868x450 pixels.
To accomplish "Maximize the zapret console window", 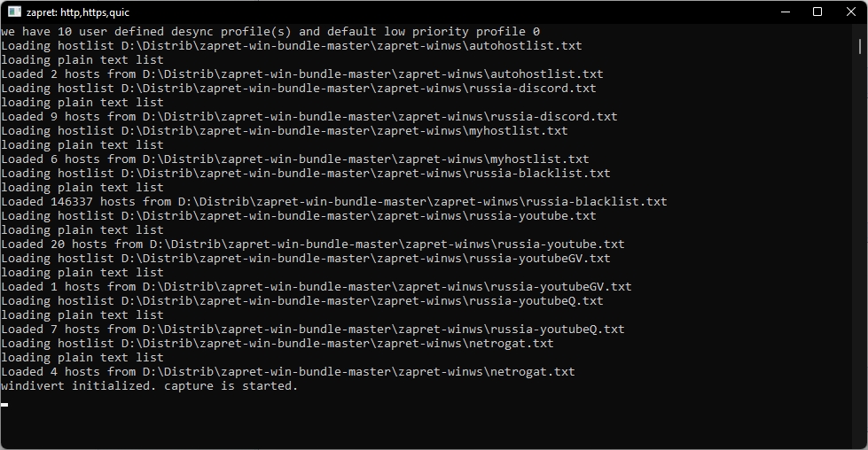I will (817, 12).
